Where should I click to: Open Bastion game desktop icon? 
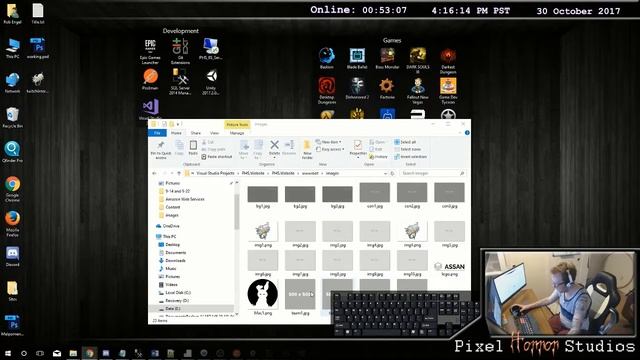click(x=327, y=58)
